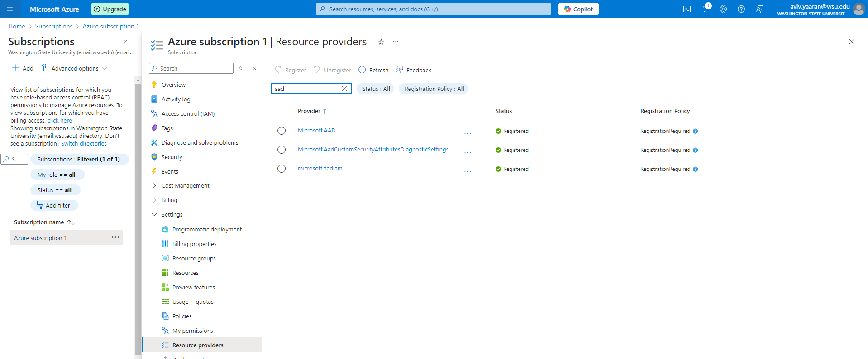Sort by Provider column header
This screenshot has height=359, width=868.
[x=312, y=111]
